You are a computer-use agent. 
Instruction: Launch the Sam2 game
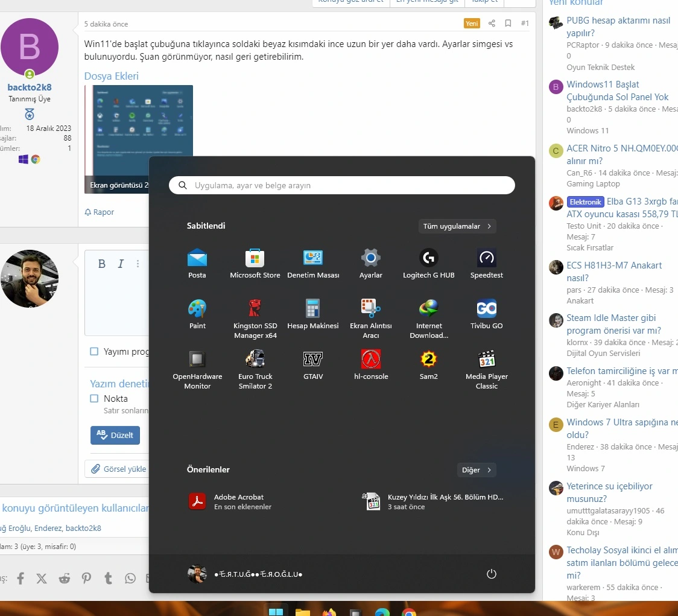tap(428, 364)
